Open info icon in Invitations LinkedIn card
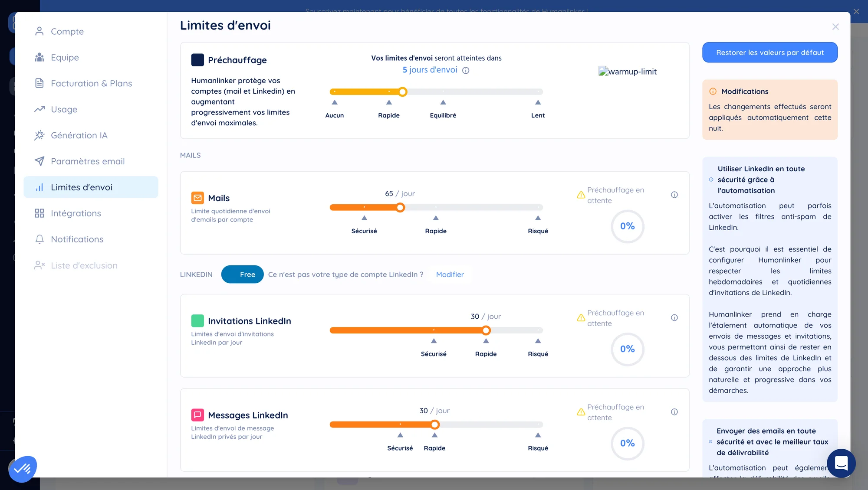Image resolution: width=868 pixels, height=490 pixels. (674, 318)
